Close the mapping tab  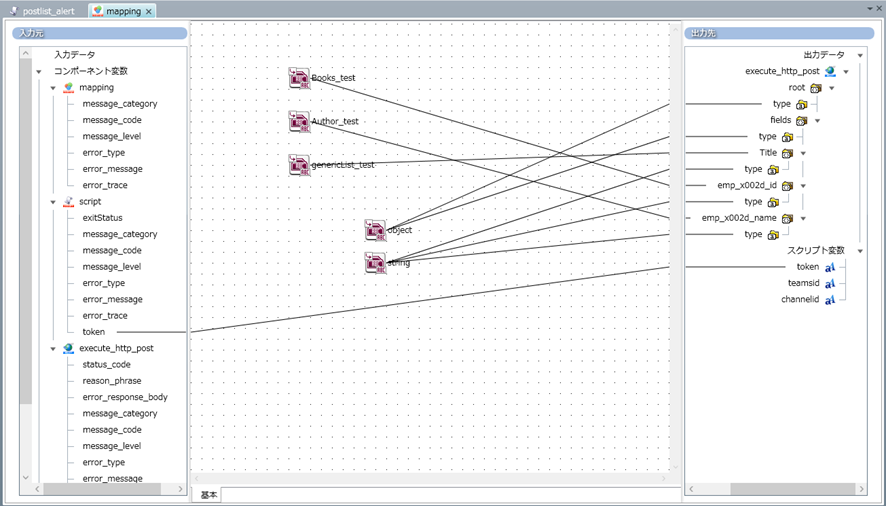(149, 11)
